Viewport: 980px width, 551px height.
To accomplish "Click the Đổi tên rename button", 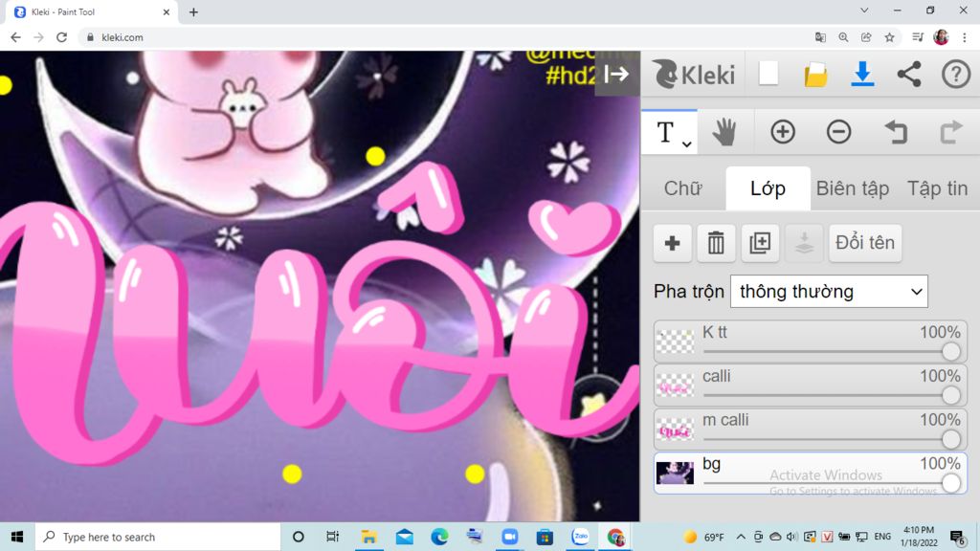I will [865, 242].
